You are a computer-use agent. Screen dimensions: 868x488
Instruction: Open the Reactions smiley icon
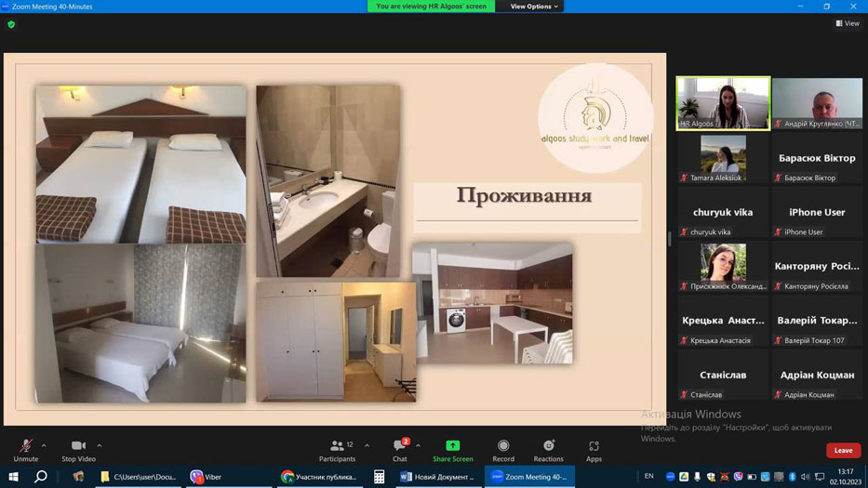[x=549, y=445]
